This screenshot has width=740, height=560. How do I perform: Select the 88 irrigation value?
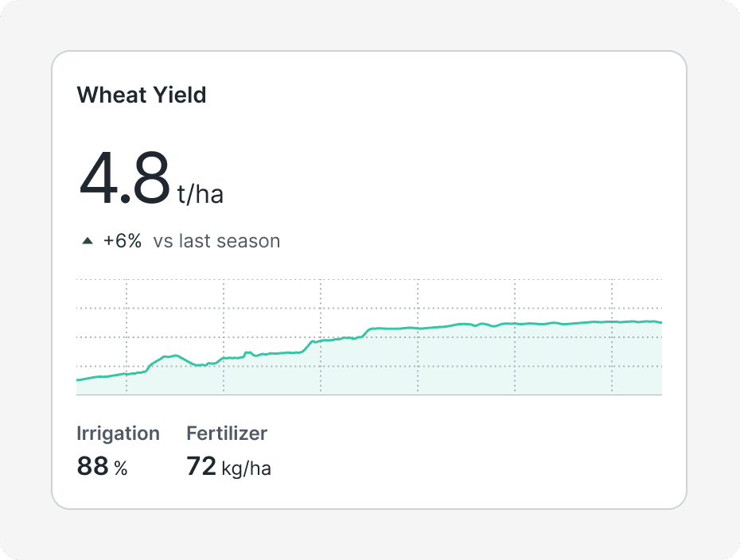(92, 467)
